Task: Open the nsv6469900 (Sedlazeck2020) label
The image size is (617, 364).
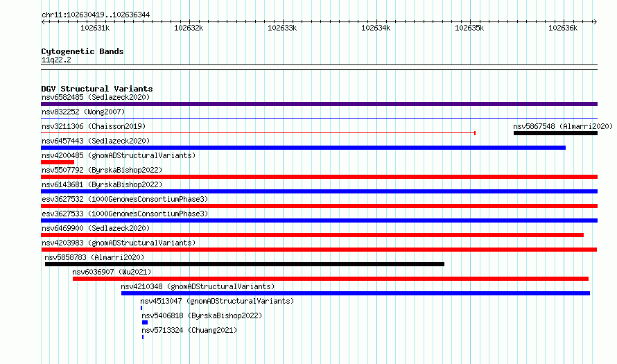Action: point(96,228)
